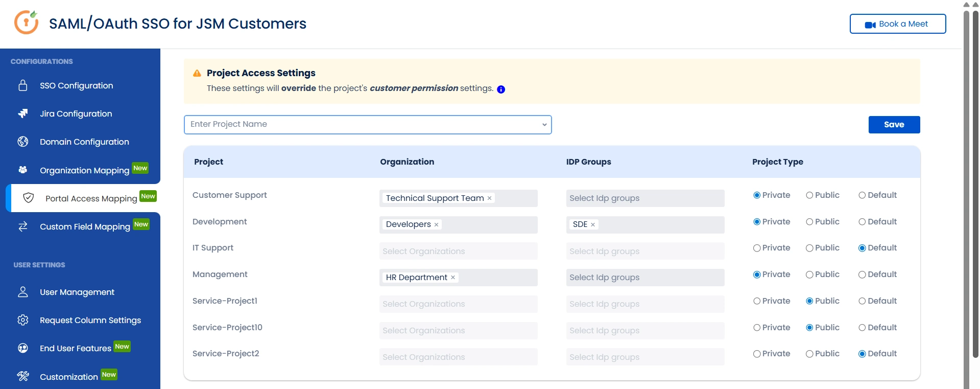Click the Customization tools icon

(x=23, y=376)
